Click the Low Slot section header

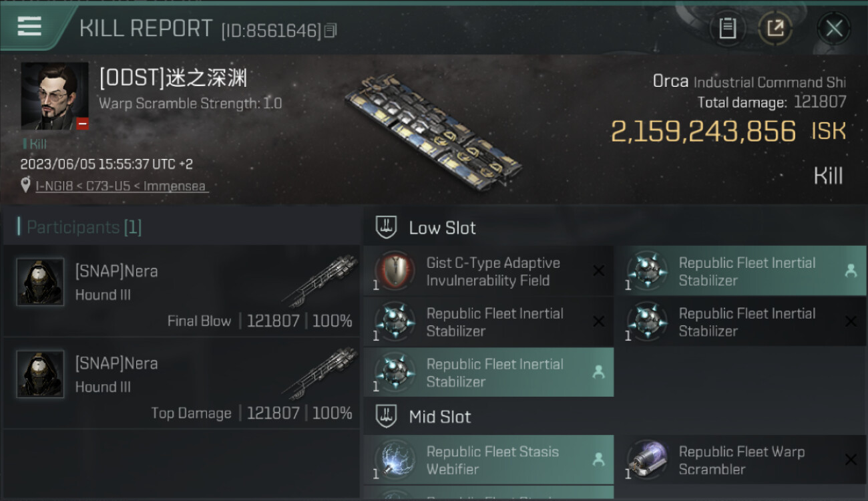[x=442, y=228]
